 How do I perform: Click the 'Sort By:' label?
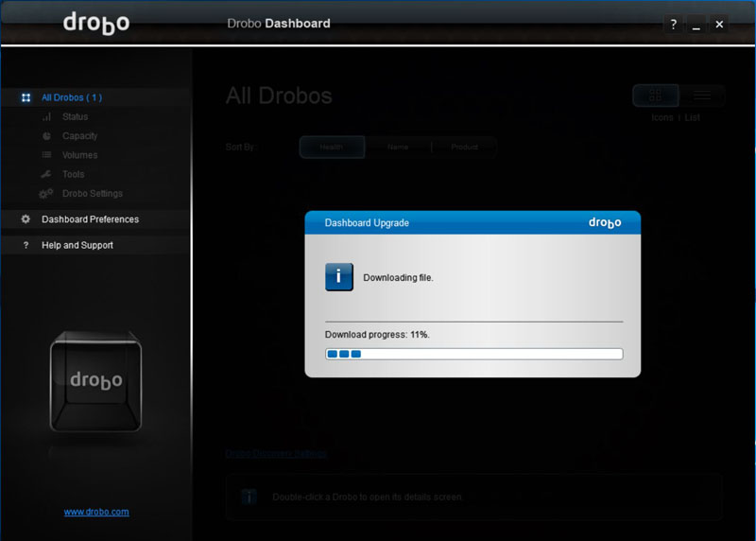241,148
